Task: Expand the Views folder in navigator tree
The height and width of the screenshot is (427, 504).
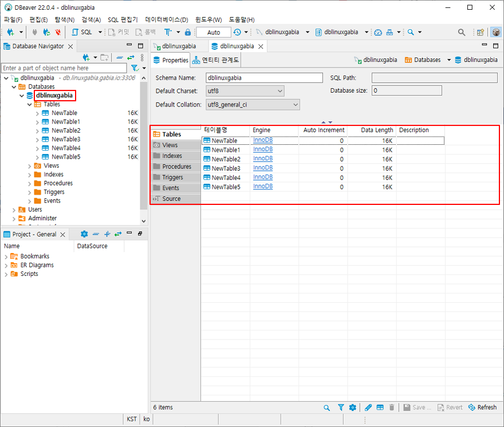Action: 30,166
